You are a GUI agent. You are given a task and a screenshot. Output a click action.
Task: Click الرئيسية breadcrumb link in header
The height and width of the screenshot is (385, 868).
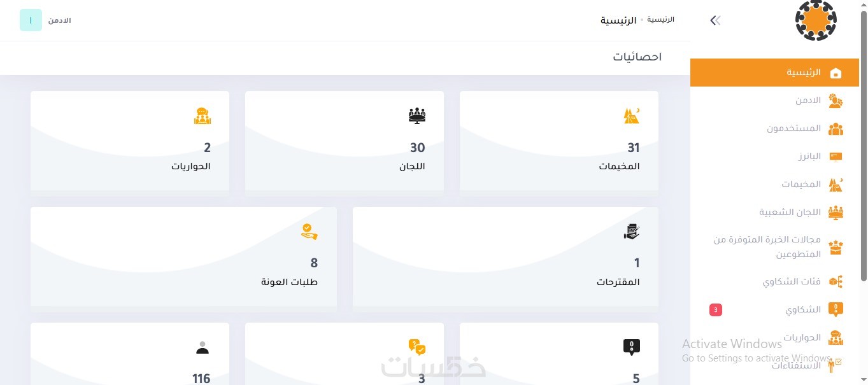660,20
